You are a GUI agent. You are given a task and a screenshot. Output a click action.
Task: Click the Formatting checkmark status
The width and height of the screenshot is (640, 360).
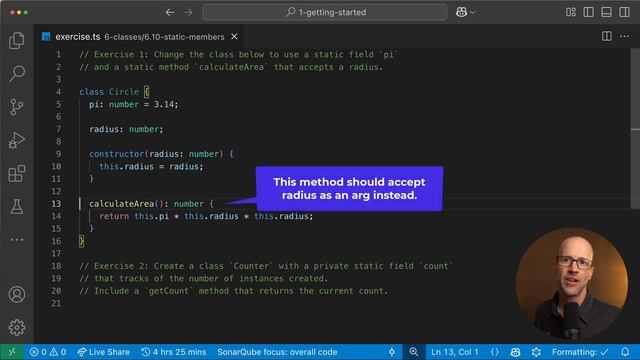[580, 352]
